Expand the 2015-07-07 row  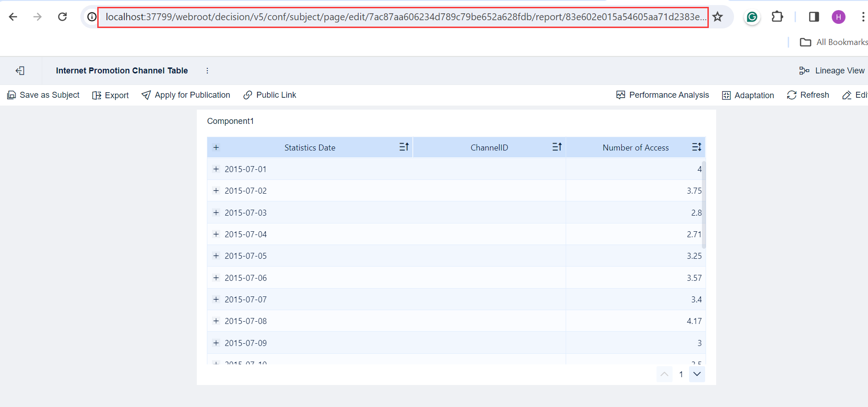point(216,299)
